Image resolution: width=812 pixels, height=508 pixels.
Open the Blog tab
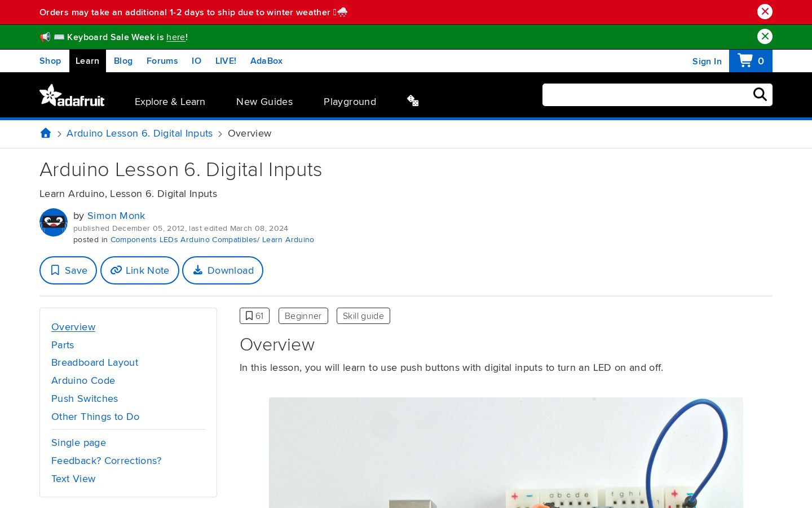tap(123, 61)
